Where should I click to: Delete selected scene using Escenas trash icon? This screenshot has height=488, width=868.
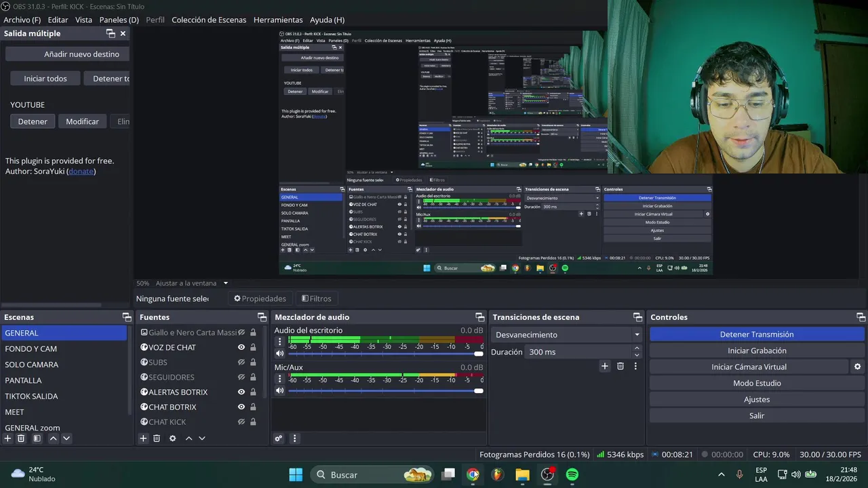21,439
